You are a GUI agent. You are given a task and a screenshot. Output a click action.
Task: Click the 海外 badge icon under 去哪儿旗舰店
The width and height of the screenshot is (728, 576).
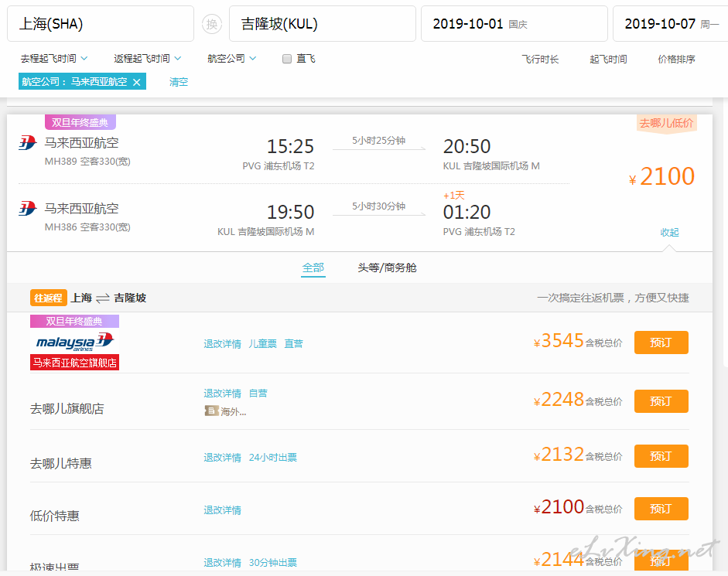(212, 411)
